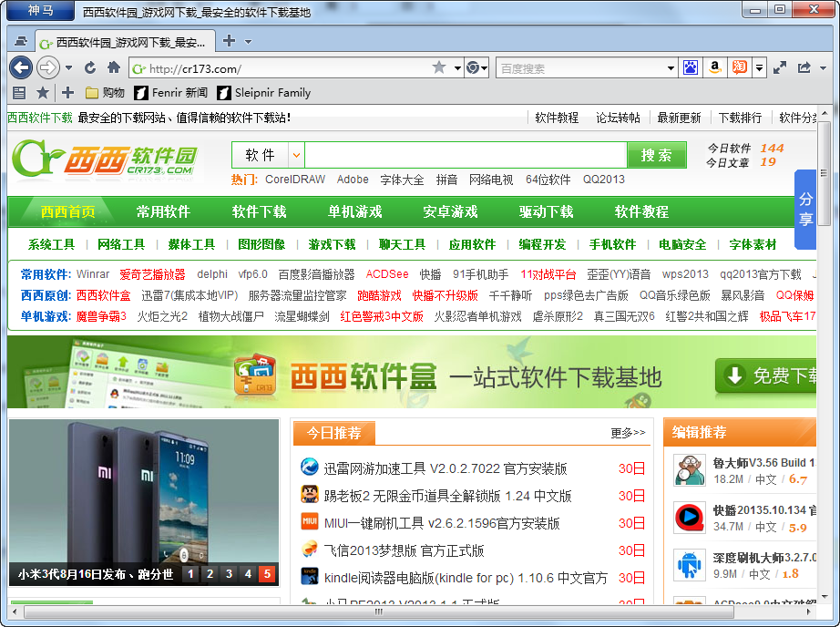The height and width of the screenshot is (627, 840).
Task: Open favorites star in bookmarks bar
Action: tap(43, 93)
